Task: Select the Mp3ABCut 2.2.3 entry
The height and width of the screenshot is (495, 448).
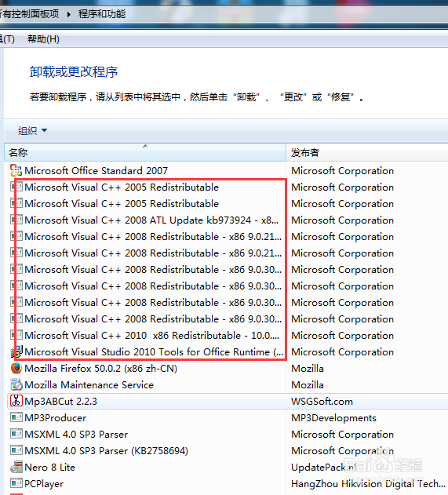Action: coord(60,401)
